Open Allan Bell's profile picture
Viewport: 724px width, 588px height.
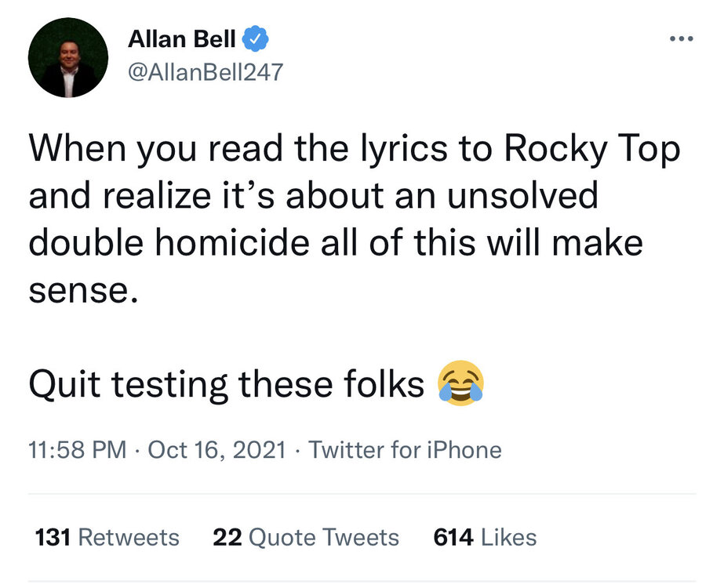click(x=67, y=58)
